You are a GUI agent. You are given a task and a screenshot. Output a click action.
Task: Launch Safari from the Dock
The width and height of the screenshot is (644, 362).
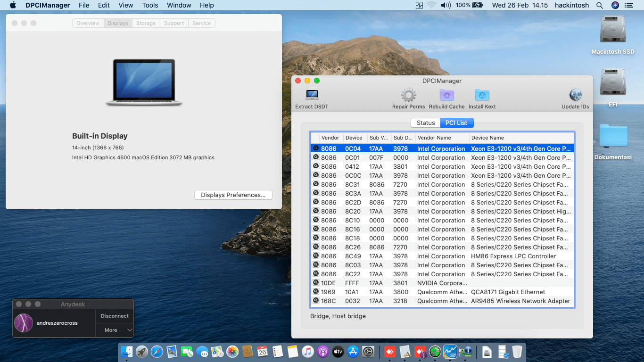(x=157, y=352)
